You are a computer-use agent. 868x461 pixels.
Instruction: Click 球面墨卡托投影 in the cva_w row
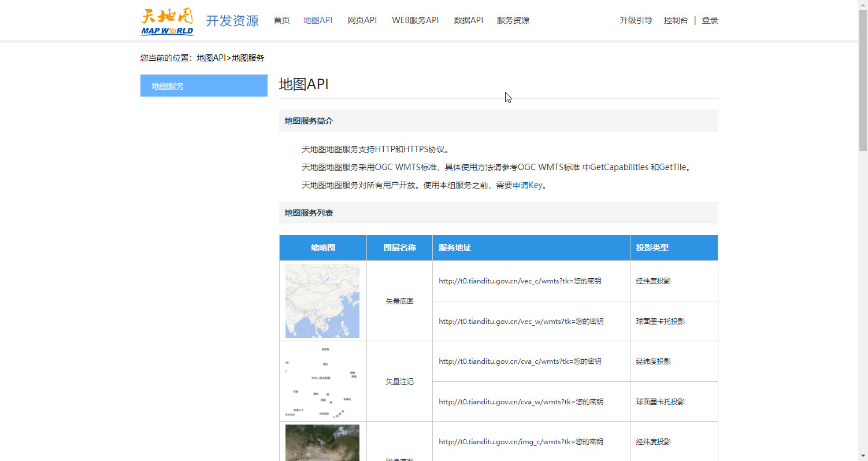pyautogui.click(x=661, y=402)
